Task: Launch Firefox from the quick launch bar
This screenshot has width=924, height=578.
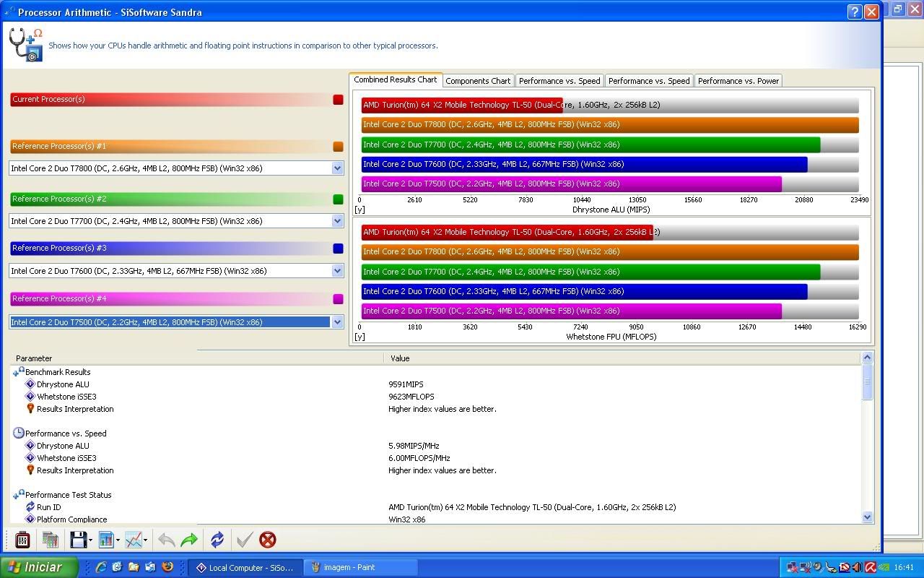Action: (x=167, y=567)
